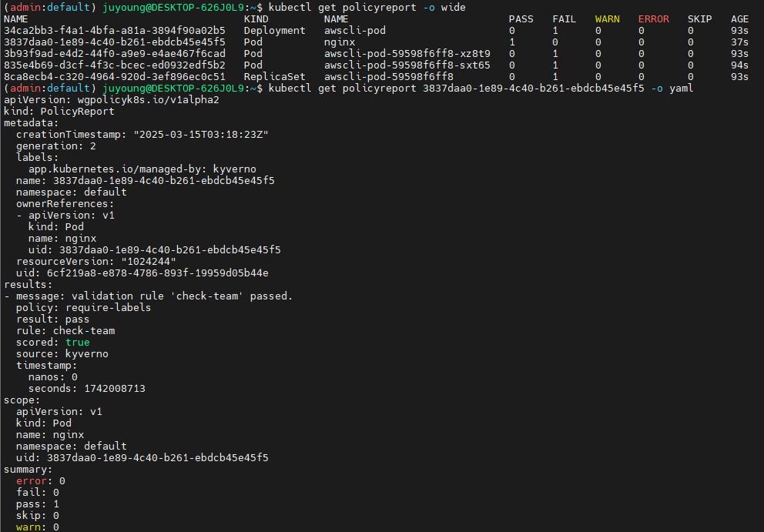Click the PASS column header
This screenshot has width=764, height=532.
(x=521, y=19)
